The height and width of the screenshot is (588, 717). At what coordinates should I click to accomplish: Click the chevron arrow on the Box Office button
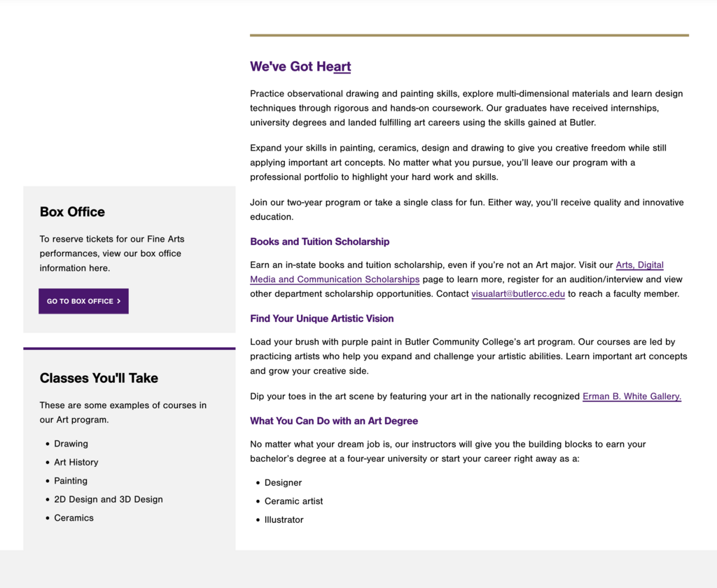tap(119, 301)
